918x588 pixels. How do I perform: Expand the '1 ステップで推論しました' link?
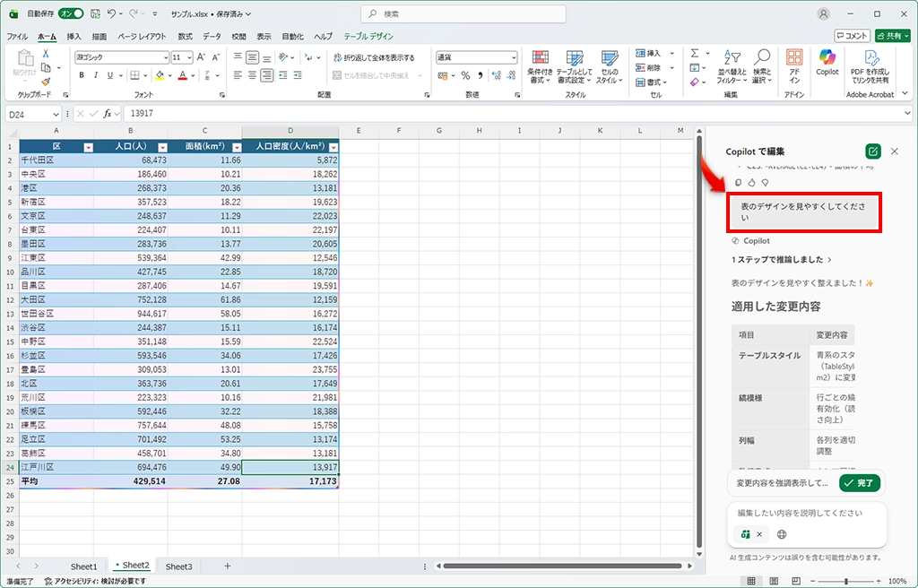pyautogui.click(x=781, y=260)
